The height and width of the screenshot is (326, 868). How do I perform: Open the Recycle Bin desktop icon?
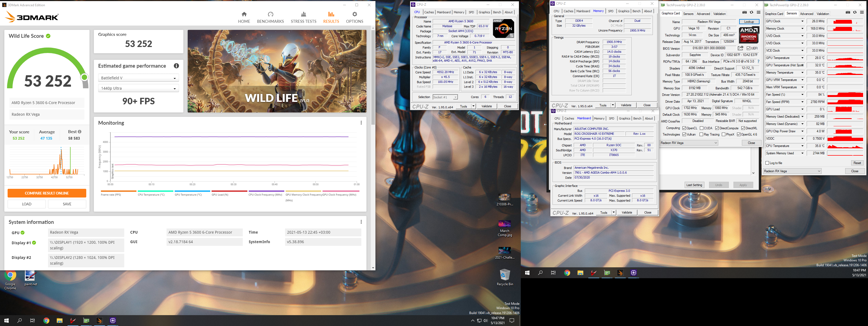505,277
